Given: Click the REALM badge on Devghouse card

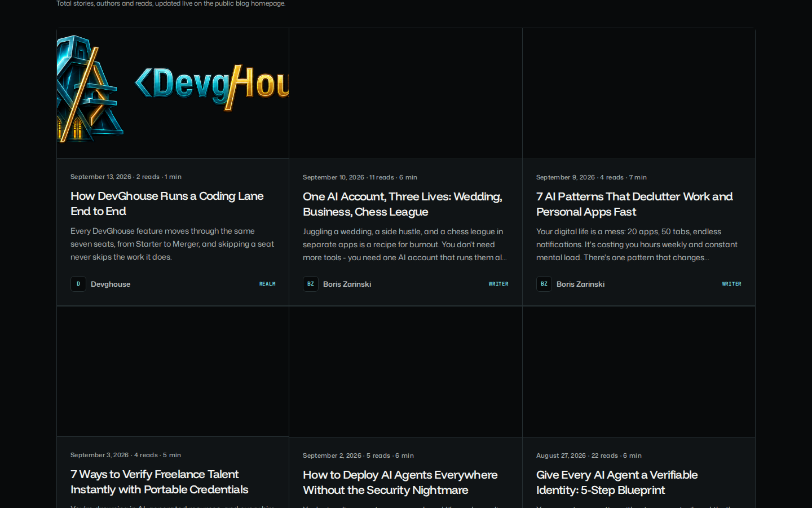Looking at the screenshot, I should (x=267, y=284).
